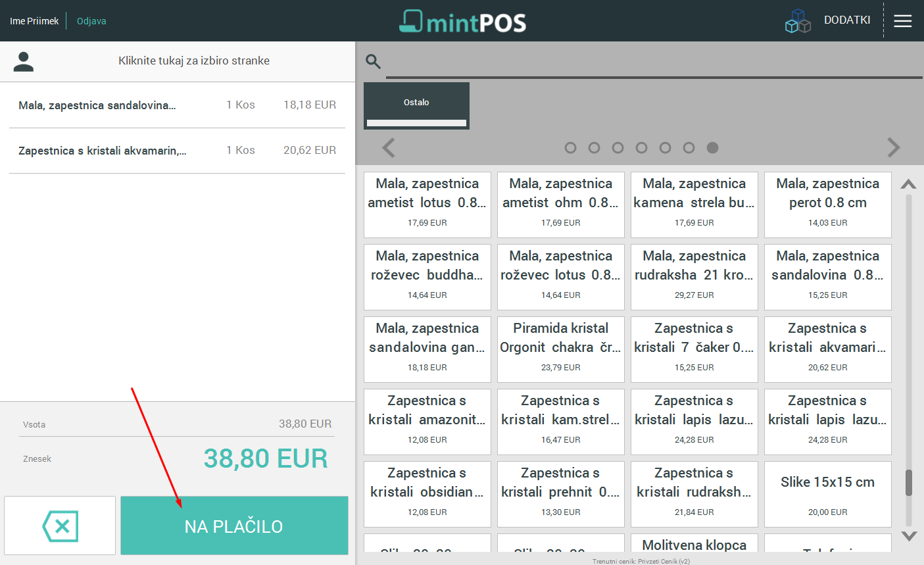The width and height of the screenshot is (924, 565).
Task: Click 'Kliknite tukaj za izbiro stranke'
Action: point(194,61)
